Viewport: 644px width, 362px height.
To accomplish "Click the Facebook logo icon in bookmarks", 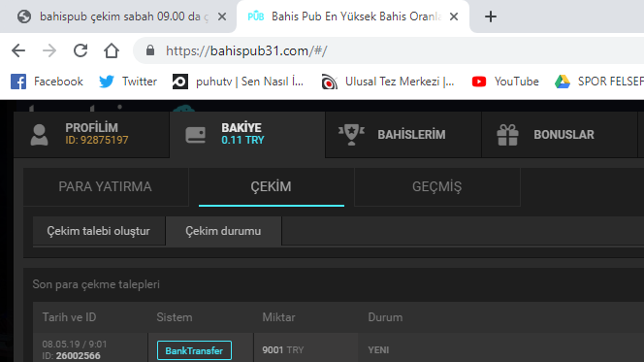I will click(x=18, y=82).
